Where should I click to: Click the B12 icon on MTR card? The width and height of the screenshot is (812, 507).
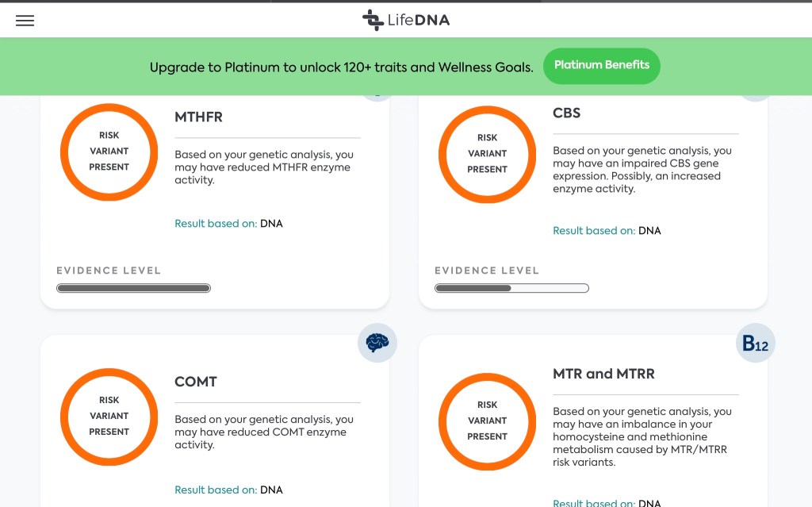(755, 344)
